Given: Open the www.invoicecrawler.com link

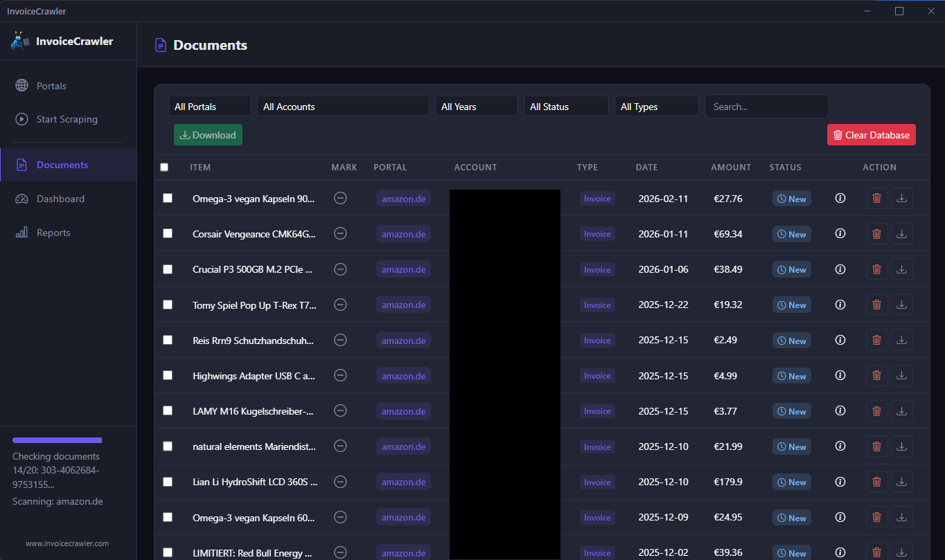Looking at the screenshot, I should click(67, 543).
